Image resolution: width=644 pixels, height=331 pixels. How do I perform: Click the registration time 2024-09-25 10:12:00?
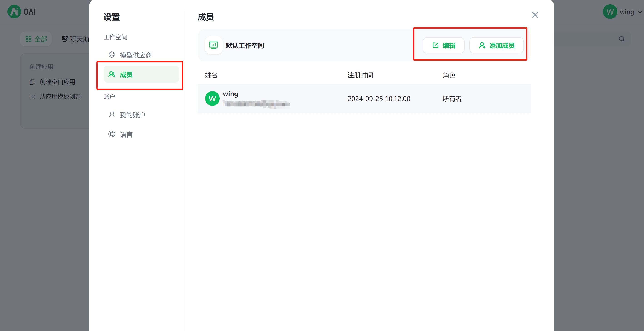(x=379, y=99)
